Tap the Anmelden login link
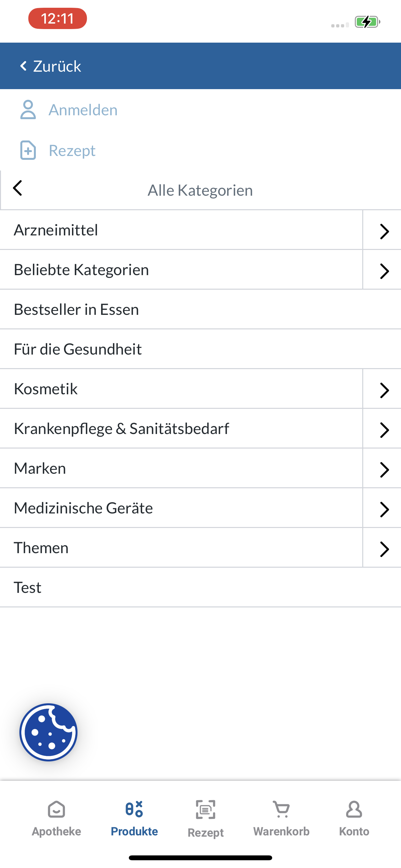Image resolution: width=401 pixels, height=868 pixels. 83,110
